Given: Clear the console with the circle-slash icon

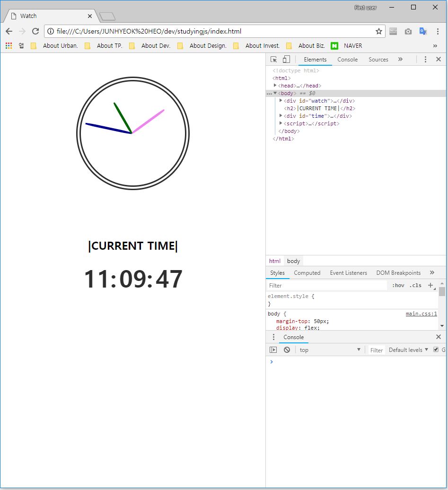Looking at the screenshot, I should tap(287, 350).
